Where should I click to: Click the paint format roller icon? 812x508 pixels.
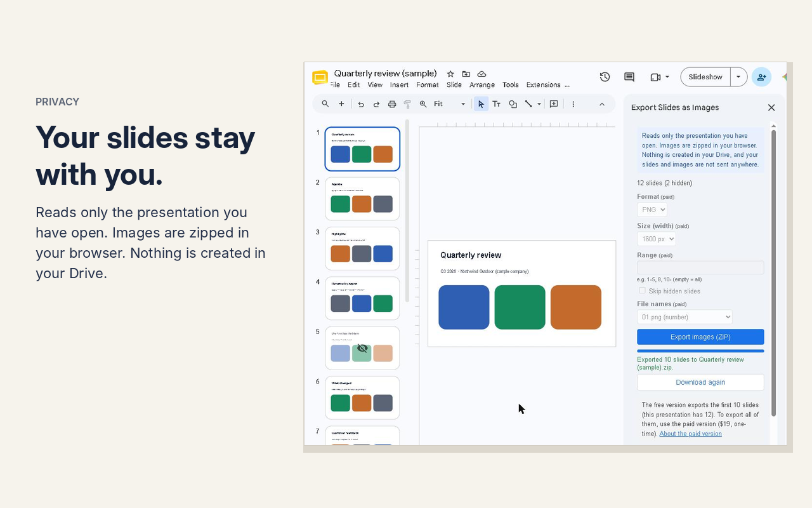tap(407, 104)
